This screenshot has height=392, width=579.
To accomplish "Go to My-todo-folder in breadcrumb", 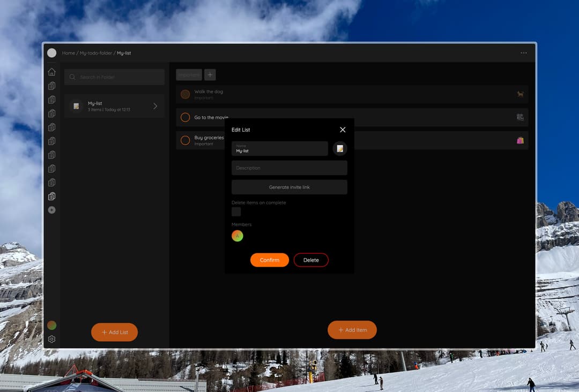I will (96, 53).
